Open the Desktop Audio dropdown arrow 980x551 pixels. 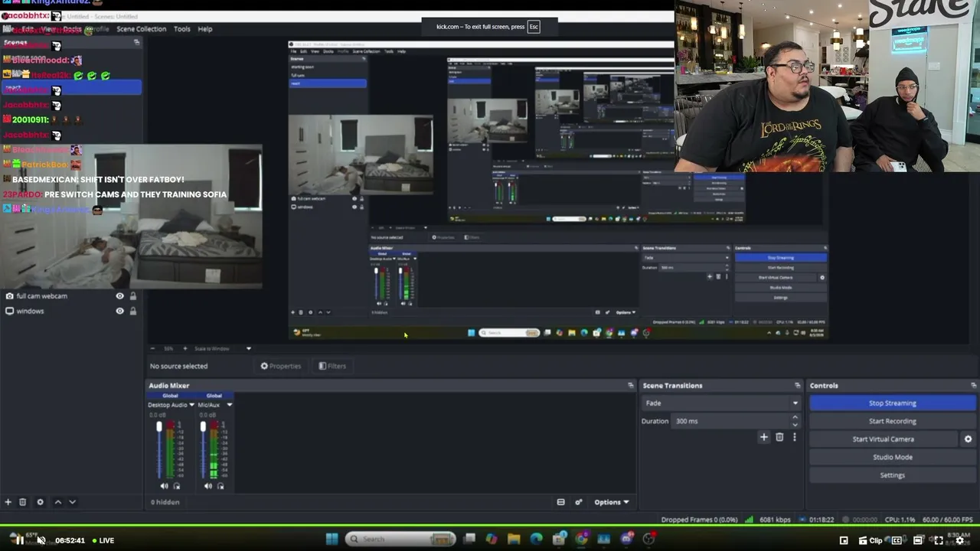click(x=191, y=405)
